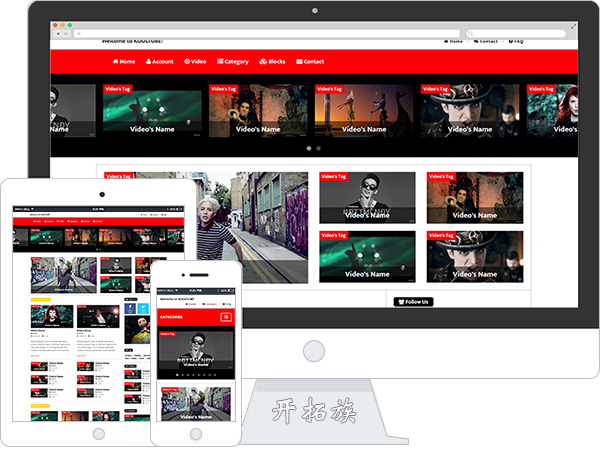
Task: Click the fullscreen expand icon in the browser corner
Action: [573, 26]
